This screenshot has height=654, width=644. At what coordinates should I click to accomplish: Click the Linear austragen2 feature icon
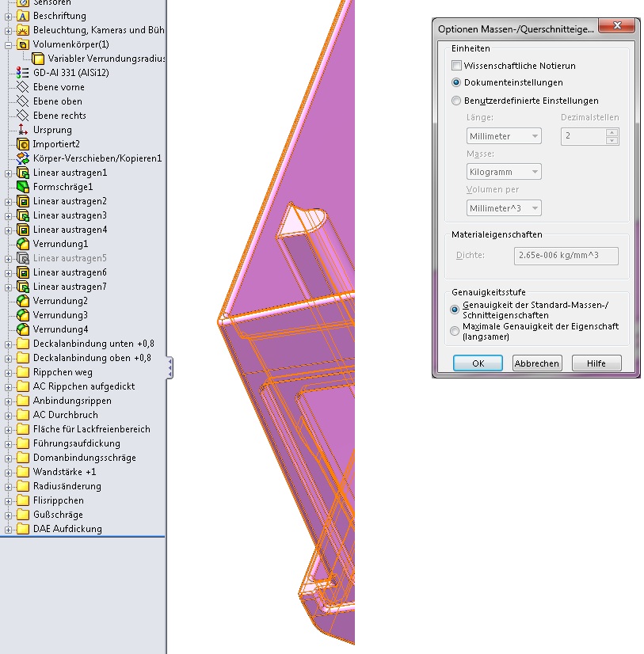[23, 201]
